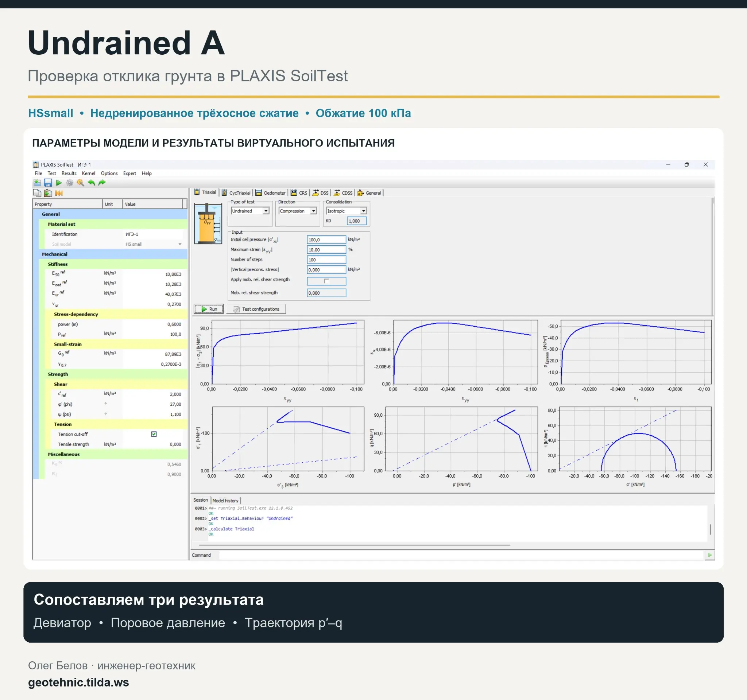Click the Vertical precons. stress field
Screen dimensions: 747x700
point(326,270)
